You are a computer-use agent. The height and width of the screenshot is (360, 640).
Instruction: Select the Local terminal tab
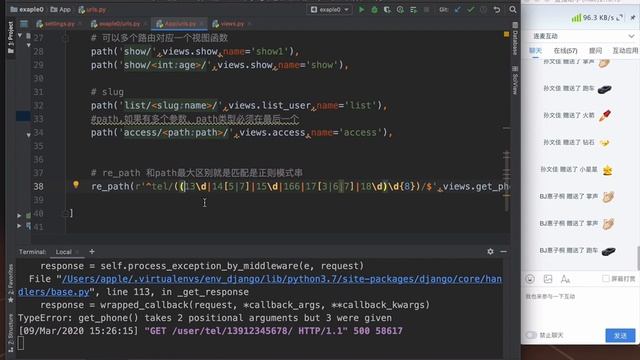pos(64,252)
